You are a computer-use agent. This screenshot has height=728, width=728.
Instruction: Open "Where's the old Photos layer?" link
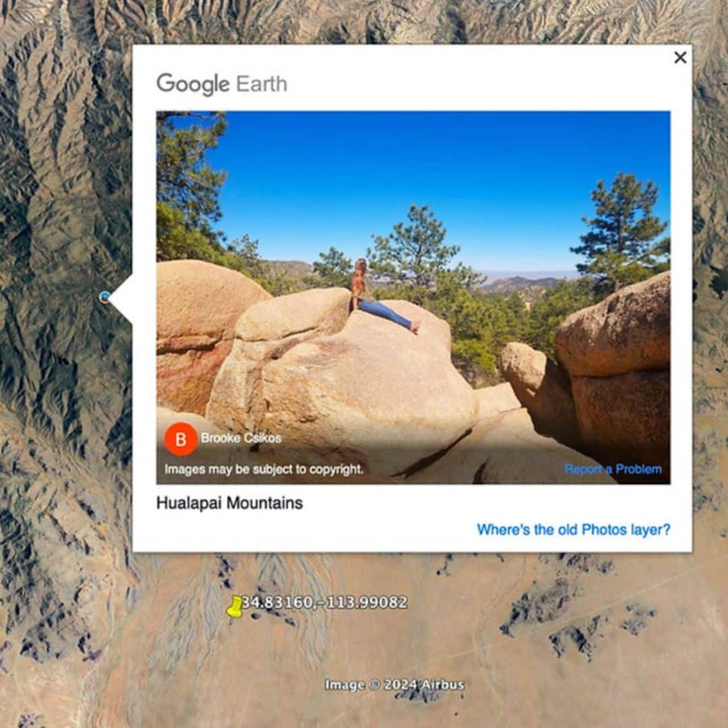574,529
